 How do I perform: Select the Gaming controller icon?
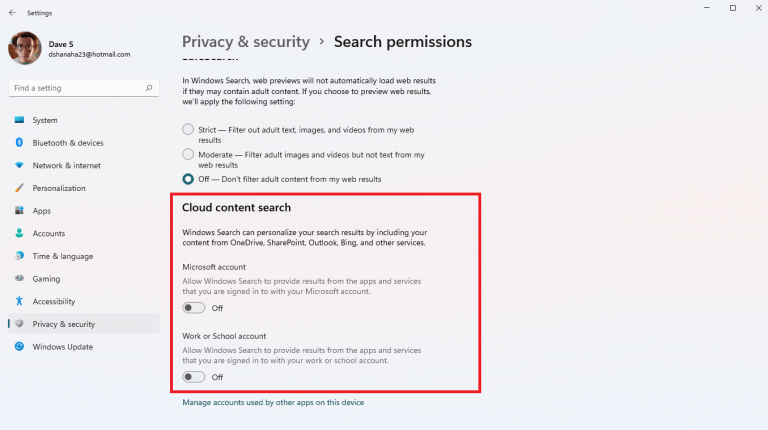coord(19,279)
